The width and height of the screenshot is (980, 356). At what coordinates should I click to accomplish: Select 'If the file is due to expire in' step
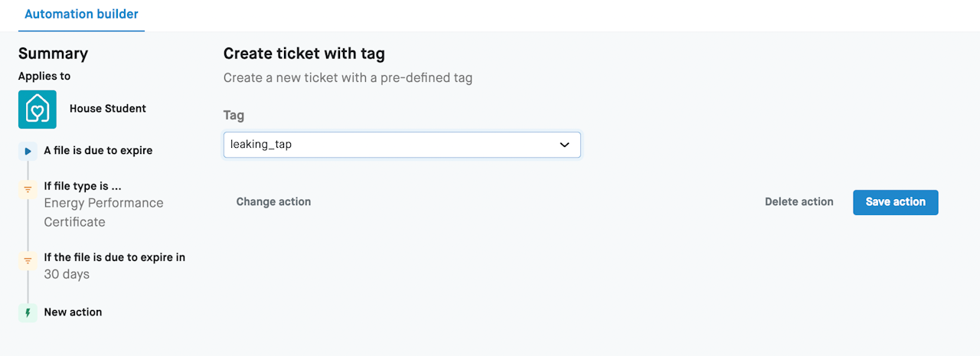[x=114, y=257]
